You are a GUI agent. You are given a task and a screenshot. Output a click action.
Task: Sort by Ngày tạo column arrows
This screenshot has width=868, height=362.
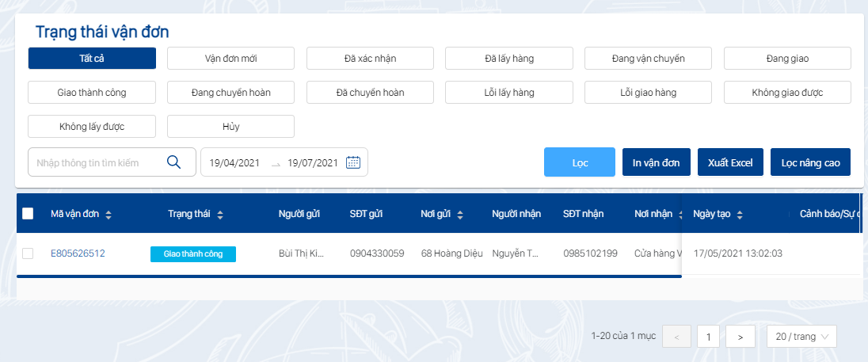pos(740,215)
